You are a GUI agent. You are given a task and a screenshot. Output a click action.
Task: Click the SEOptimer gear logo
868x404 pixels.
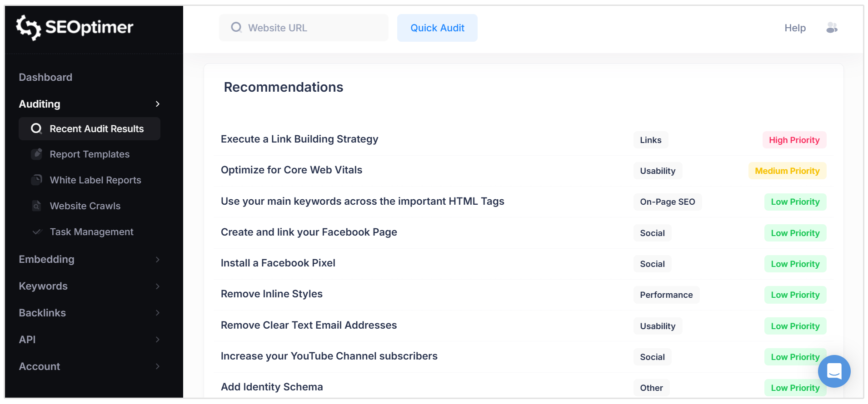(27, 27)
